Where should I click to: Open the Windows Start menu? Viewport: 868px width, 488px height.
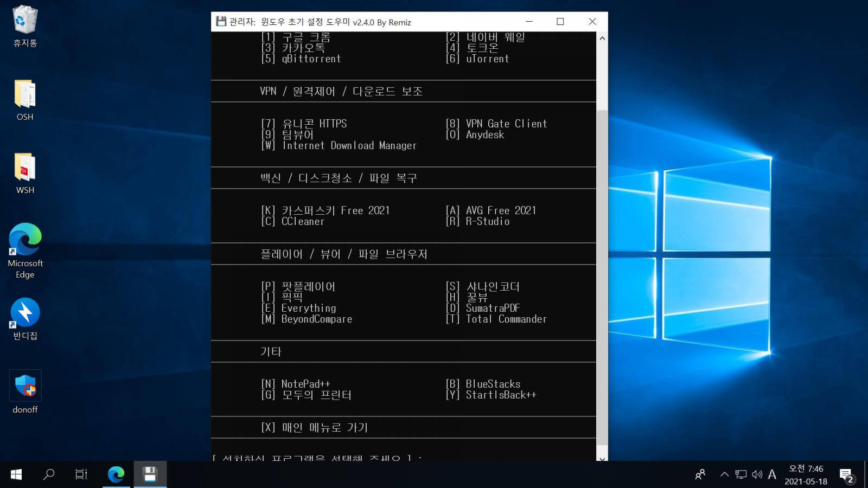click(x=16, y=474)
